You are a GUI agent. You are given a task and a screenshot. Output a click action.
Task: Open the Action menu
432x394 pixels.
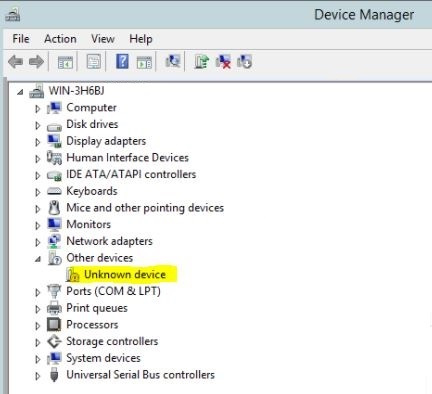click(x=60, y=39)
